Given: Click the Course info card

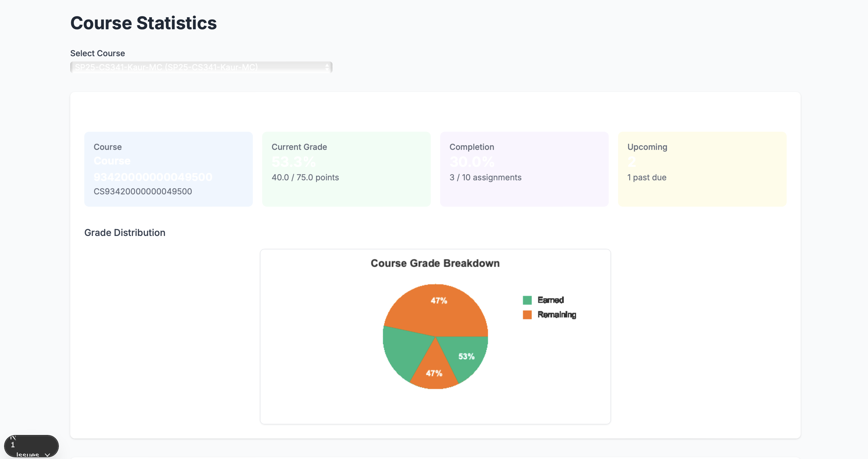Looking at the screenshot, I should tap(168, 169).
